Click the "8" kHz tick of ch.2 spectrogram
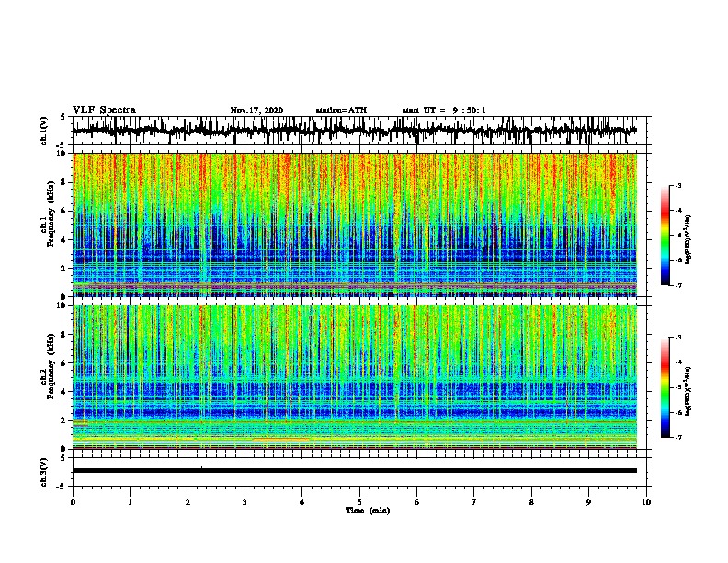728x563 pixels. click(63, 335)
